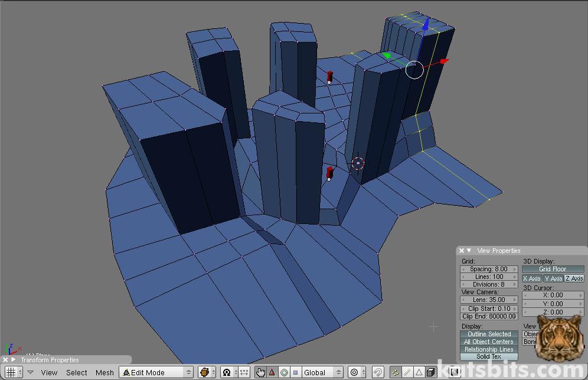
Task: Increase Lens value with right arrow
Action: (515, 300)
